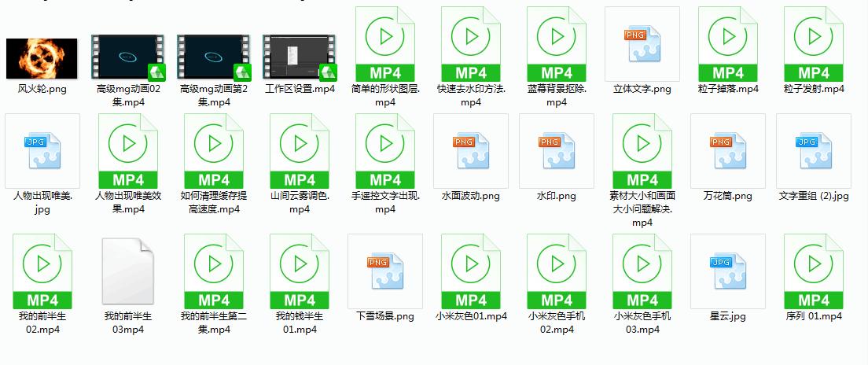868x365 pixels.
Task: Click the 蓝幕背景抠除.mp4 file icon
Action: point(557,44)
